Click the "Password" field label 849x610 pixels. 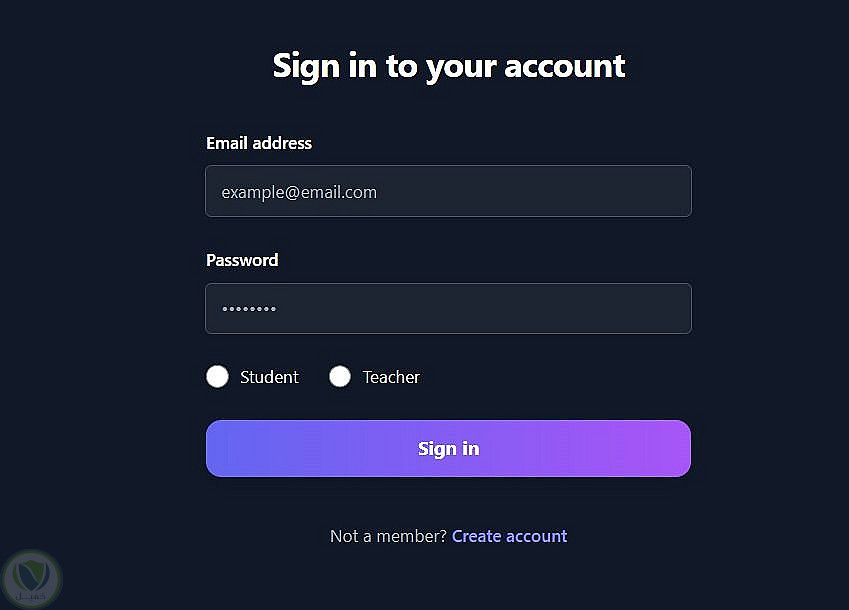(x=242, y=260)
